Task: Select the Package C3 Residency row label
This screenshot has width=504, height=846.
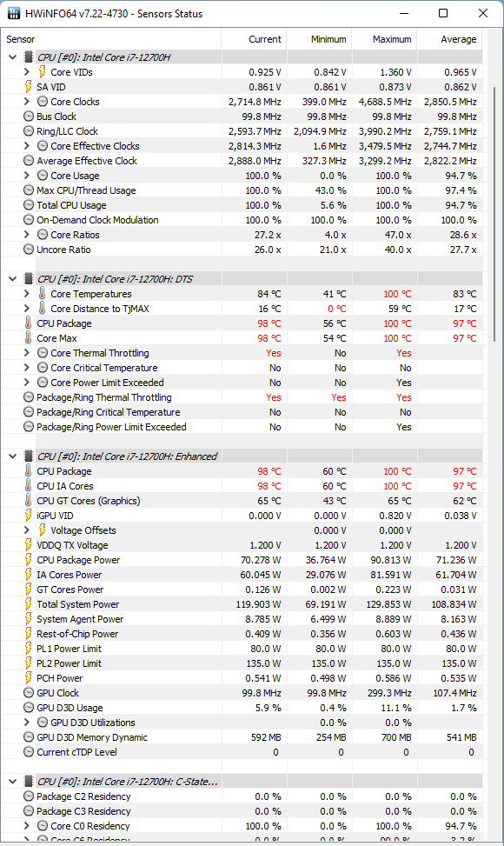Action: 83,811
